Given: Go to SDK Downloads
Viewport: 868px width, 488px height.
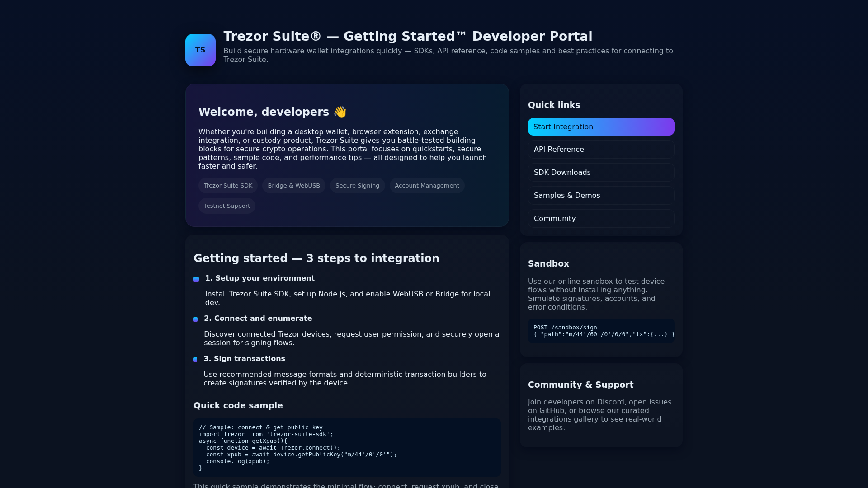Looking at the screenshot, I should click(x=601, y=173).
